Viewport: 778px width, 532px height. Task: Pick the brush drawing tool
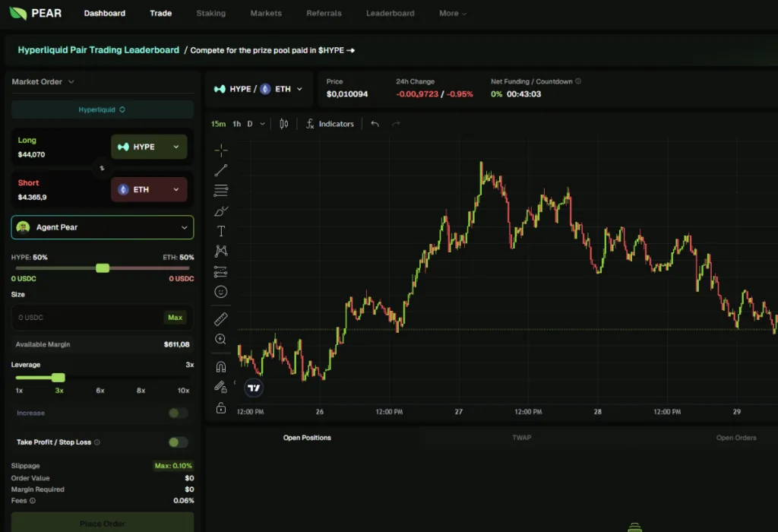click(x=221, y=211)
